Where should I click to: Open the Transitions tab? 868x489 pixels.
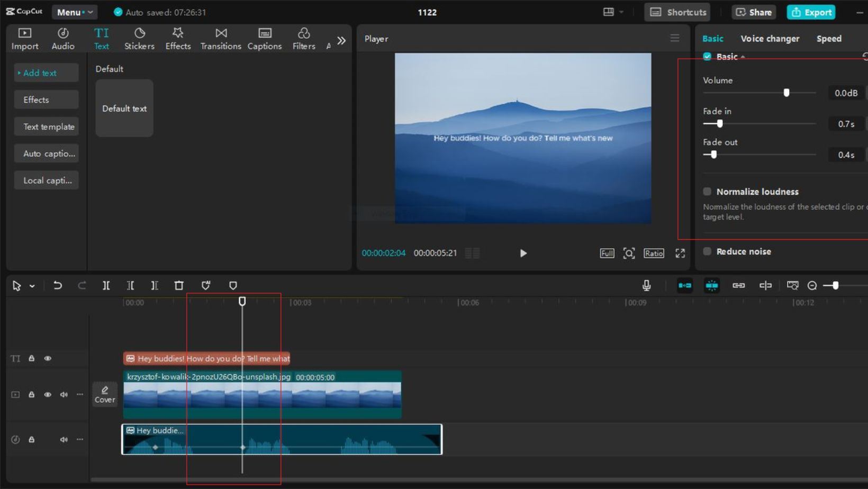(221, 39)
